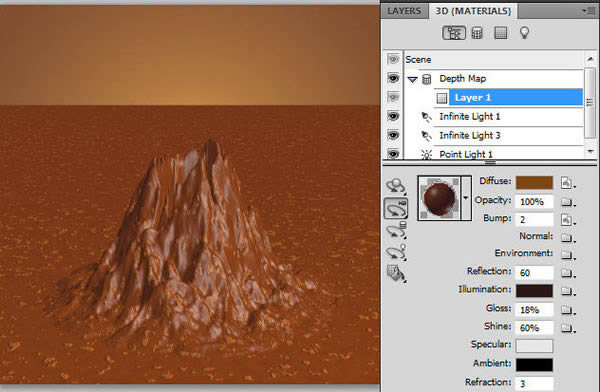600x392 pixels.
Task: Select the Filter By Meshes icon
Action: coord(477,33)
